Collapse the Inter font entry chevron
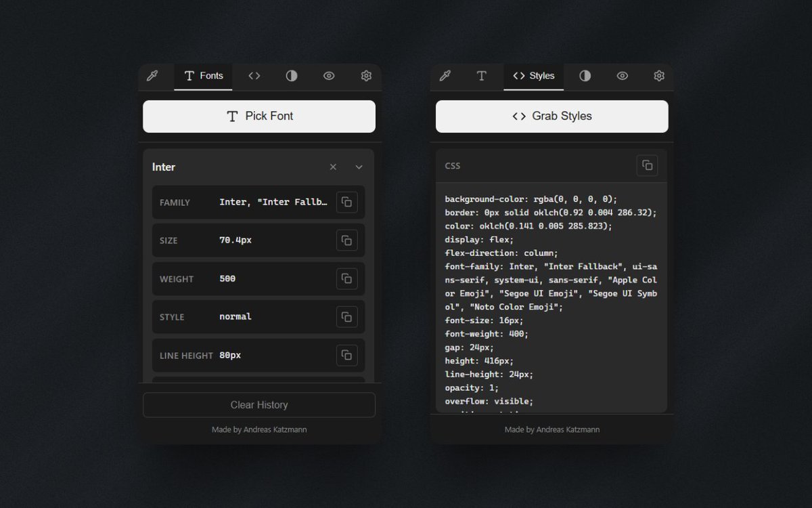 [359, 167]
